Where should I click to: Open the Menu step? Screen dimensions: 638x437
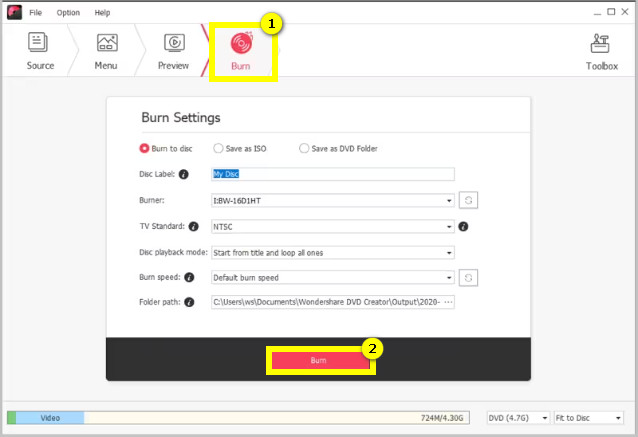tap(106, 50)
